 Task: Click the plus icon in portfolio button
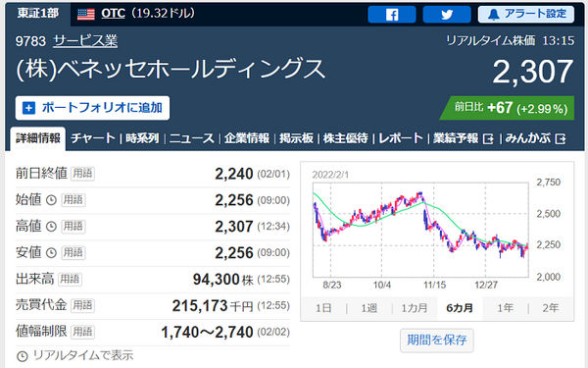point(28,108)
